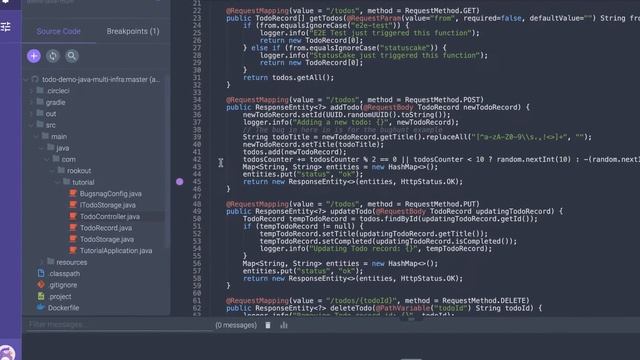Open ITodoStorage.java file
The image size is (640, 360).
click(x=108, y=205)
